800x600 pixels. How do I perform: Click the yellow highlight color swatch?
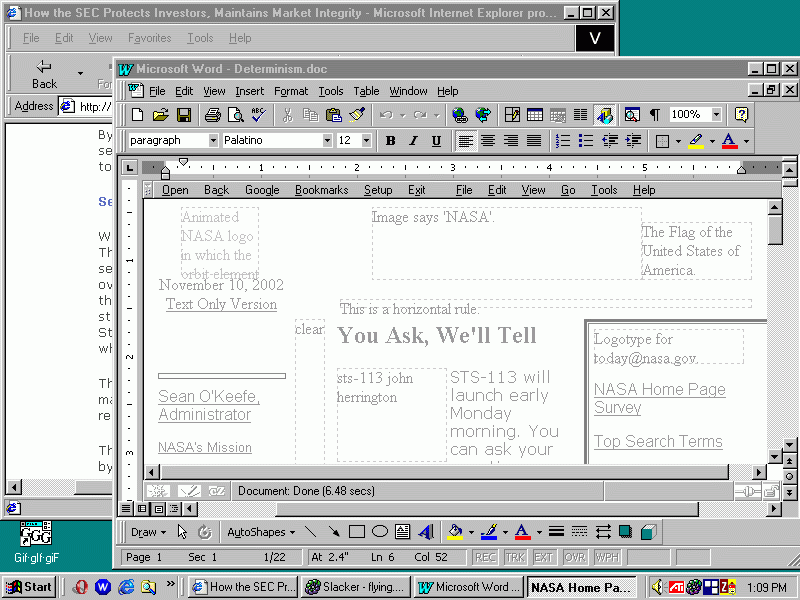[696, 141]
